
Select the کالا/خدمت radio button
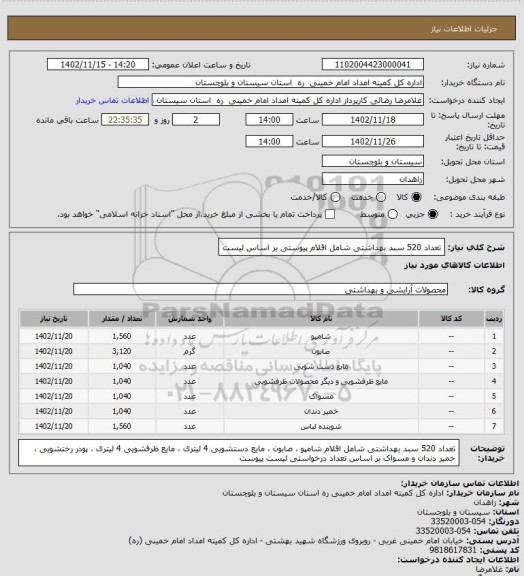335,197
